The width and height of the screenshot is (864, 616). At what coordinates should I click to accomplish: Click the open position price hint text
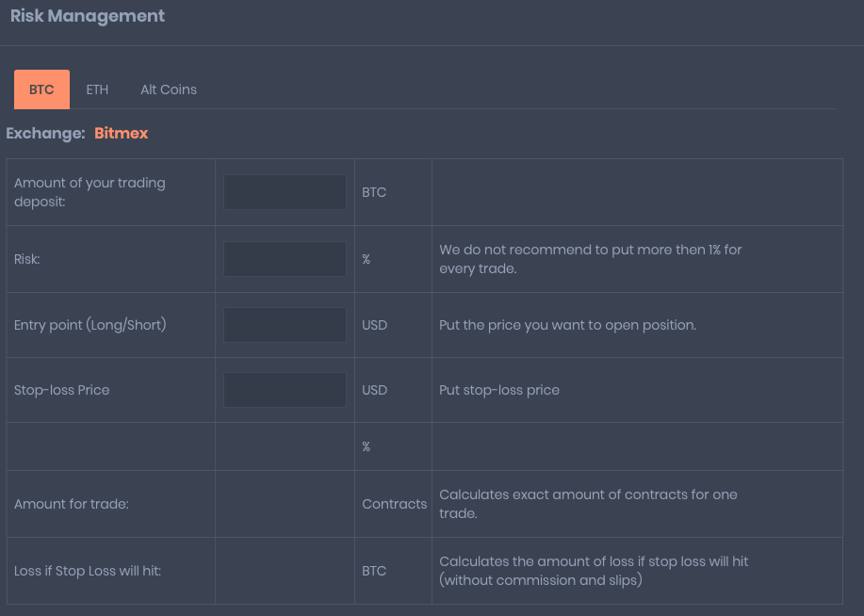567,325
